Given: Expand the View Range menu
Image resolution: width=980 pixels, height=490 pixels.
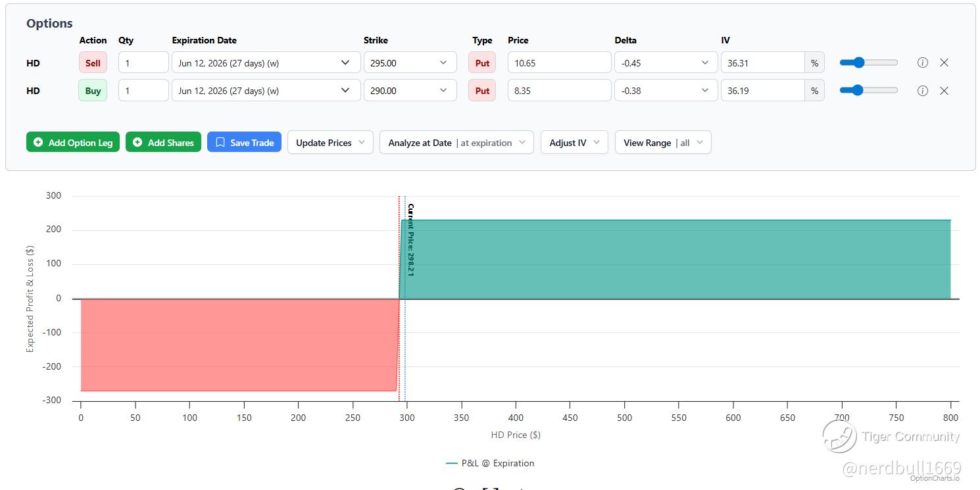Looking at the screenshot, I should click(x=663, y=142).
